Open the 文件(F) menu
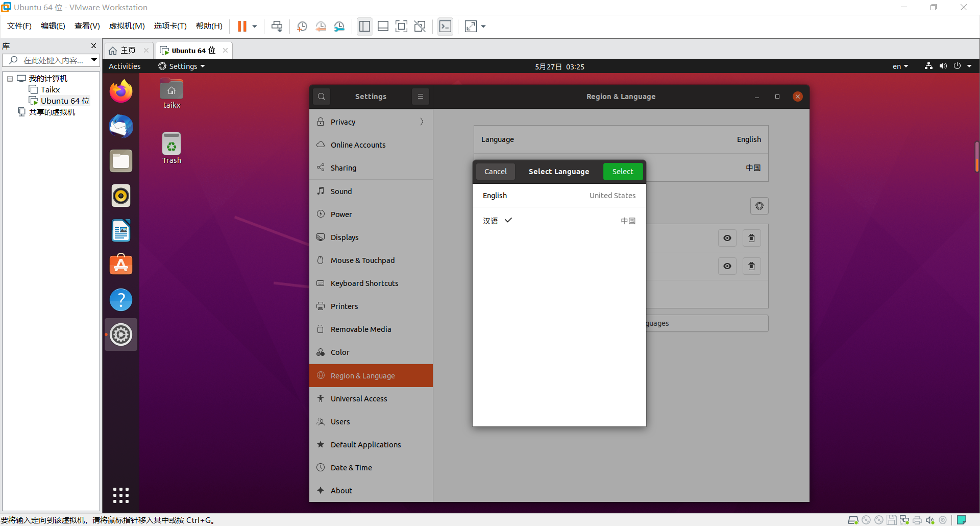Image resolution: width=980 pixels, height=526 pixels. (x=19, y=26)
